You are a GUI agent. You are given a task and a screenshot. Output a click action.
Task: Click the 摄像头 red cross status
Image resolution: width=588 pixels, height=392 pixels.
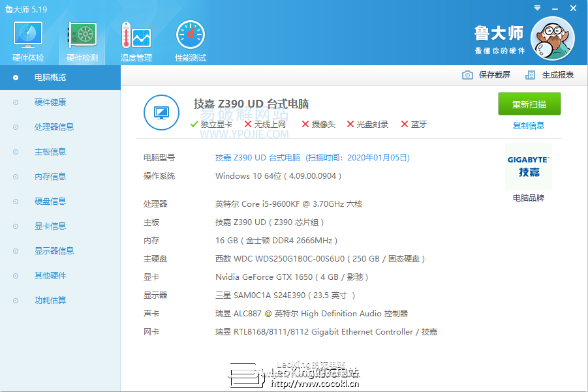(x=318, y=124)
